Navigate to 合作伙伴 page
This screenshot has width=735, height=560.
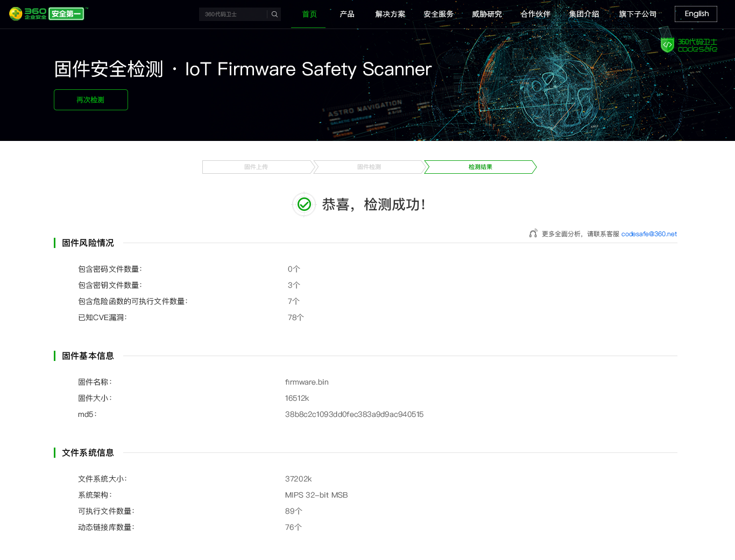tap(535, 14)
